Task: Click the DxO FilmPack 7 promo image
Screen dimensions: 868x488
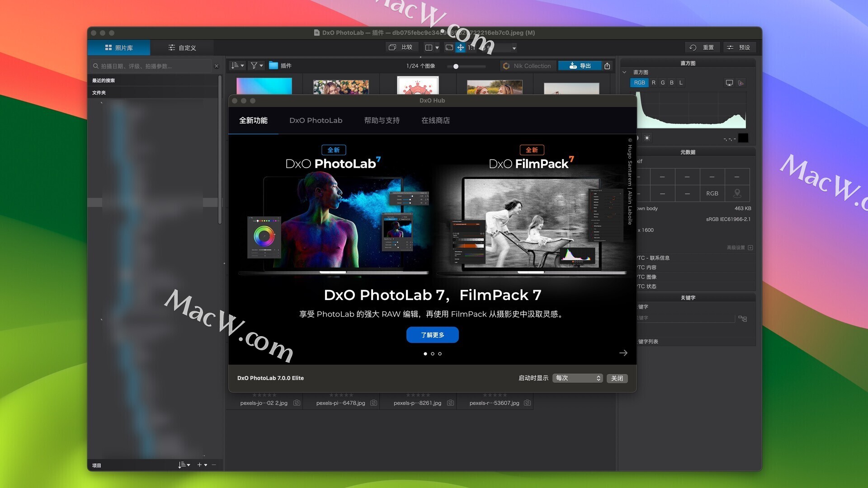Action: [531, 226]
